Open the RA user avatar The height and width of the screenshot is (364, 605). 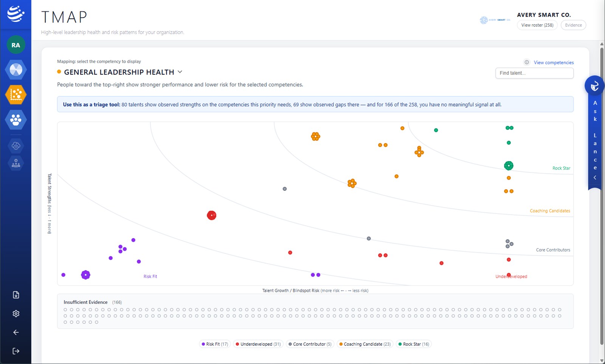[16, 45]
